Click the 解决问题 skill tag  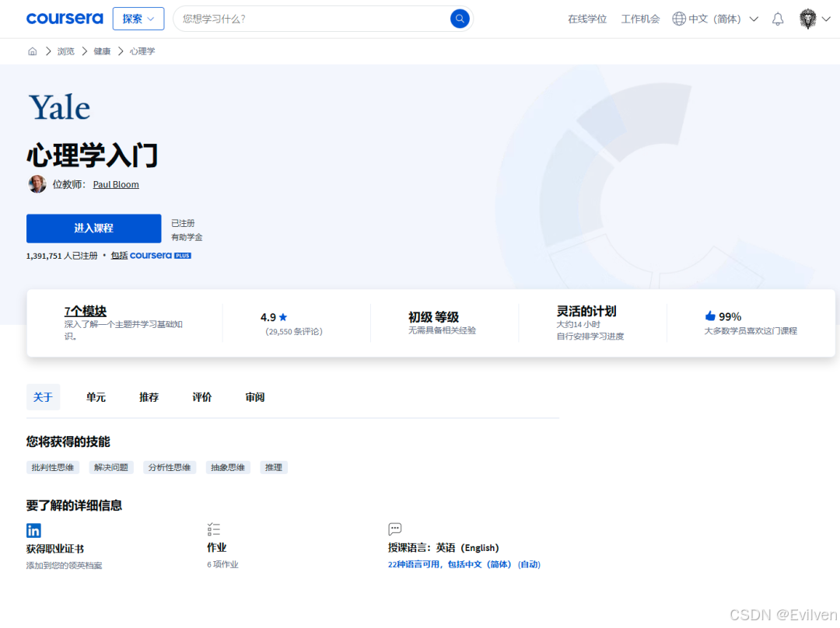tap(111, 467)
